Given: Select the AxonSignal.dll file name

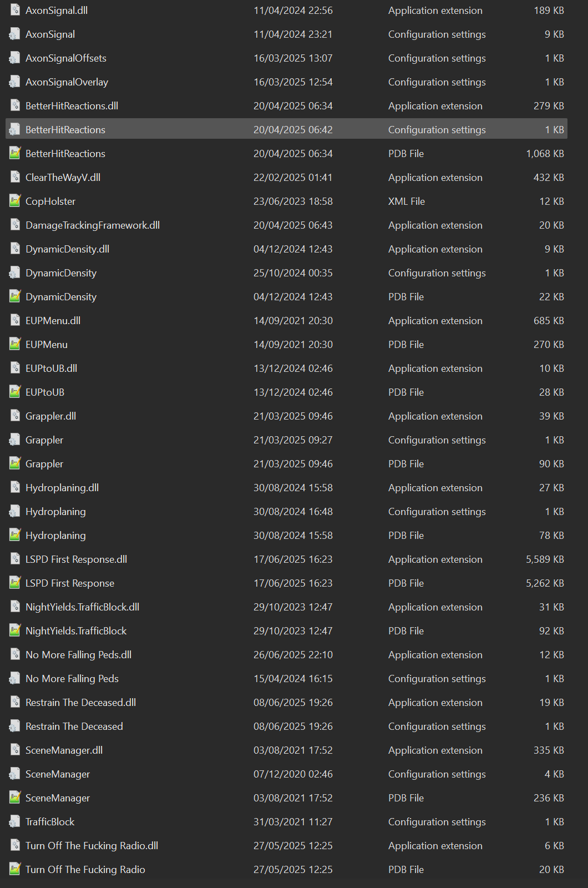Looking at the screenshot, I should (x=57, y=11).
